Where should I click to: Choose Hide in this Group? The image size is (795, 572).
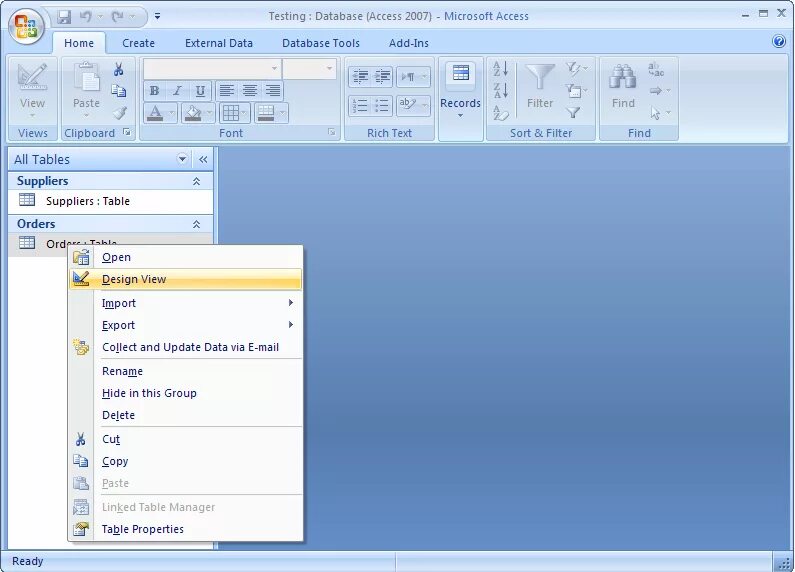point(186,393)
